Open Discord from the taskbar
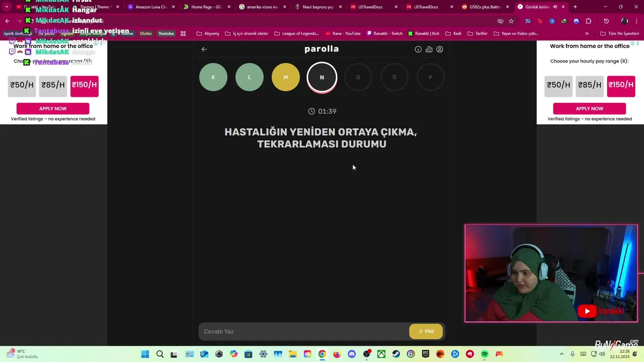This screenshot has width=644, height=362. (352, 354)
